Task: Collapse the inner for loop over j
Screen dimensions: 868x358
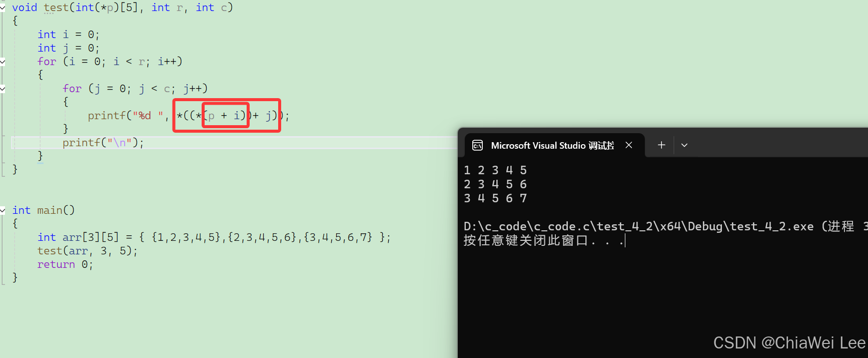Action: pyautogui.click(x=3, y=89)
